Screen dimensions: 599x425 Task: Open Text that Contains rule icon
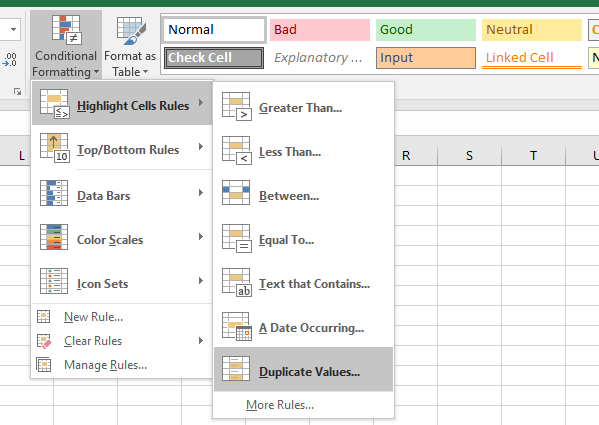(x=236, y=283)
